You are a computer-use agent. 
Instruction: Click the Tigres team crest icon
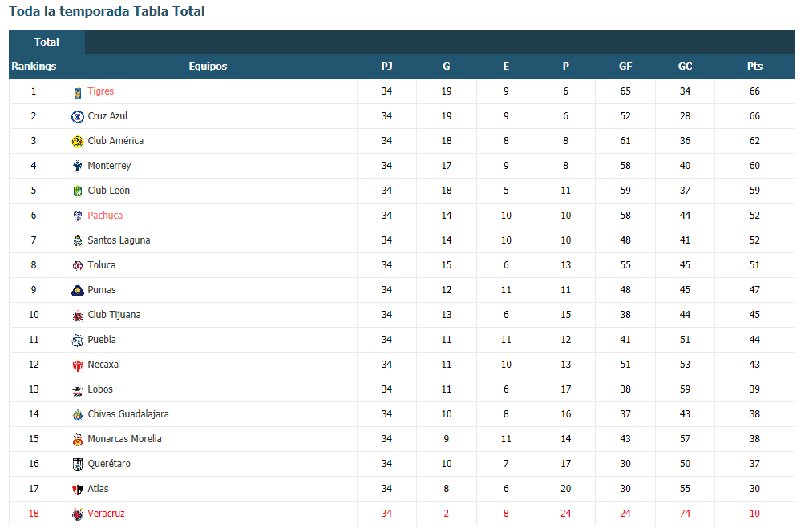tap(78, 92)
